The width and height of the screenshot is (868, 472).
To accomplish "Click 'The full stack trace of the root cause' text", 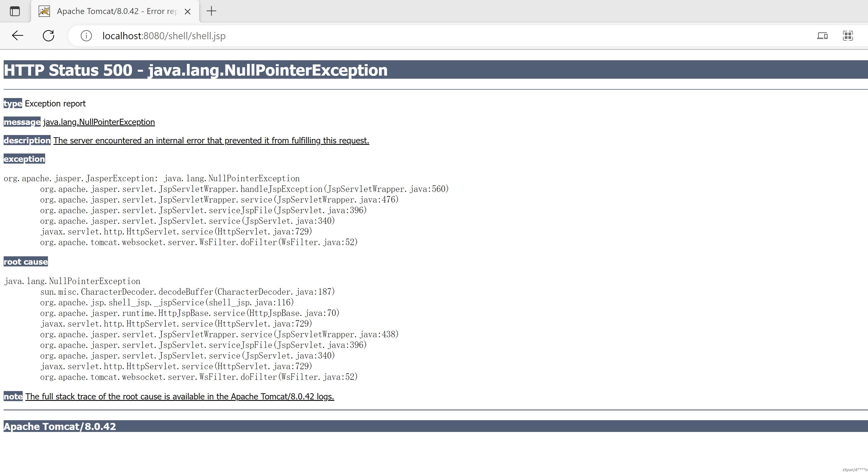I will pyautogui.click(x=180, y=396).
